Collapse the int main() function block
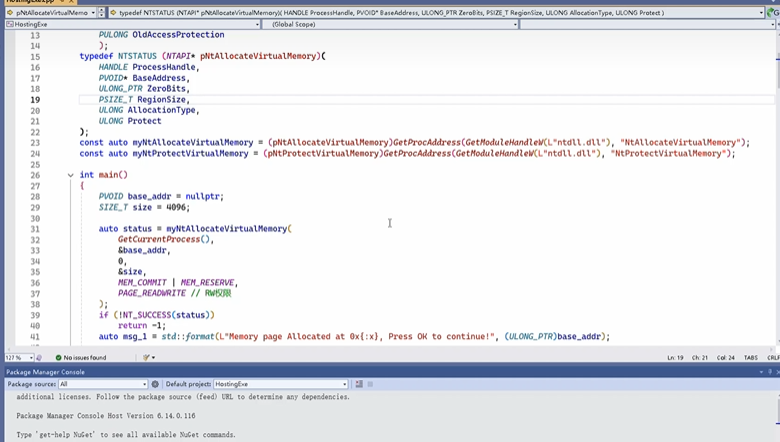 (70, 175)
